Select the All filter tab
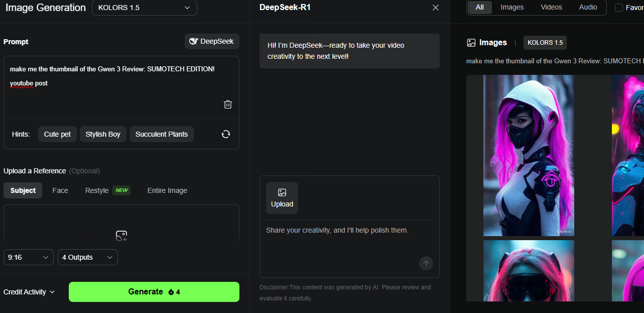644x313 pixels. pos(480,8)
